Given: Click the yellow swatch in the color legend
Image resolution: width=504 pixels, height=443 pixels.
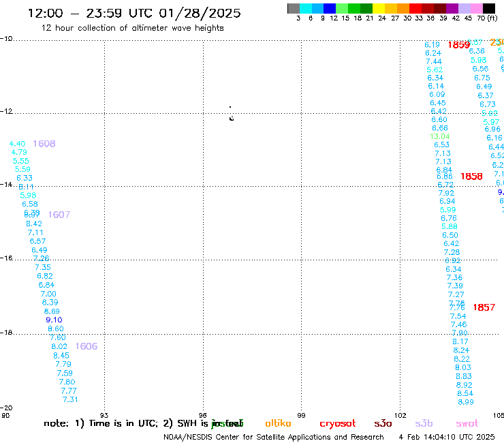Looking at the screenshot, I should pyautogui.click(x=379, y=9).
